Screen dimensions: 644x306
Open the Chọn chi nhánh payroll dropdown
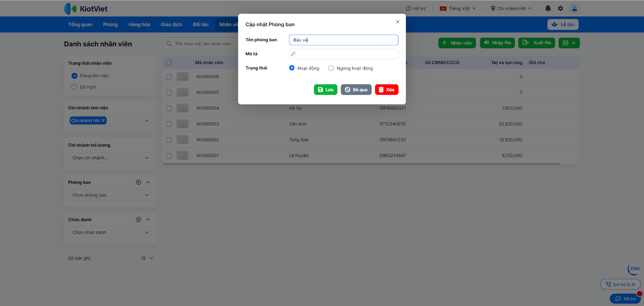(x=110, y=158)
